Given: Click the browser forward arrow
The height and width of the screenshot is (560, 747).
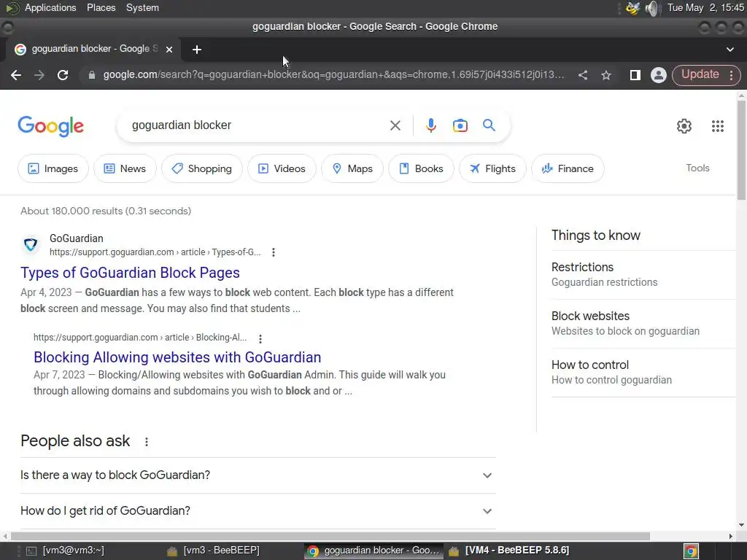Looking at the screenshot, I should (39, 75).
